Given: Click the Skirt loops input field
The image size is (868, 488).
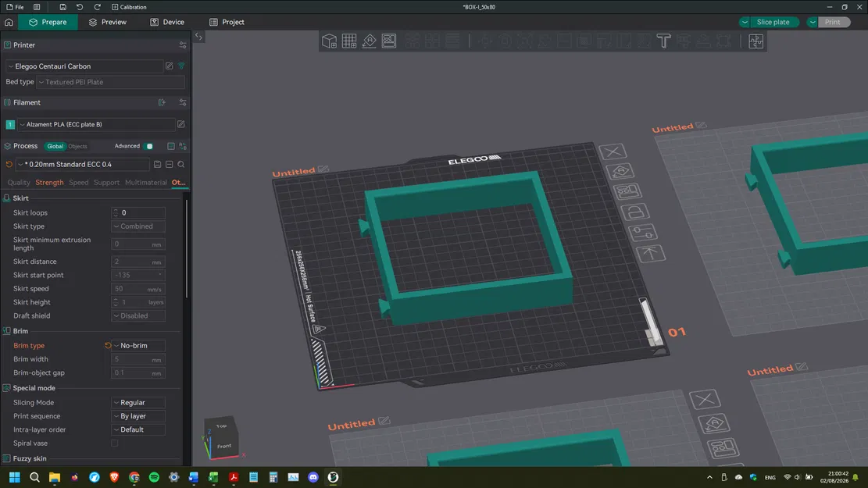Looking at the screenshot, I should pyautogui.click(x=141, y=212).
